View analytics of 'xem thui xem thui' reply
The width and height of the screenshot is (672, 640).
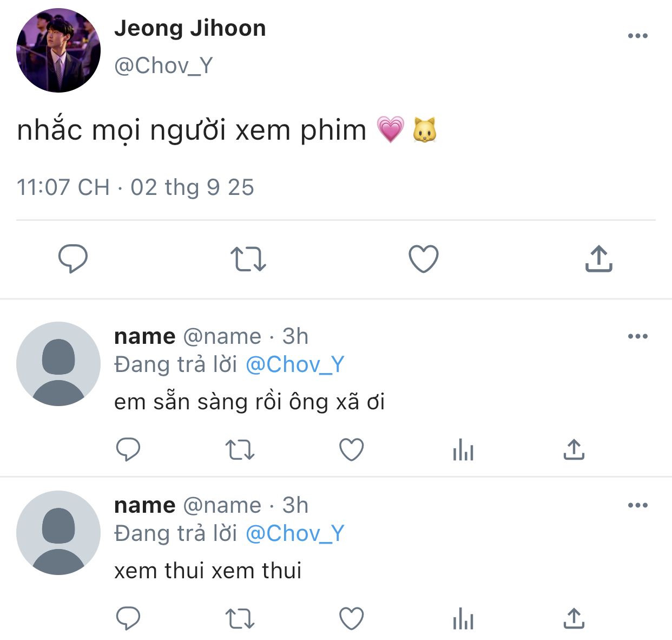click(463, 619)
